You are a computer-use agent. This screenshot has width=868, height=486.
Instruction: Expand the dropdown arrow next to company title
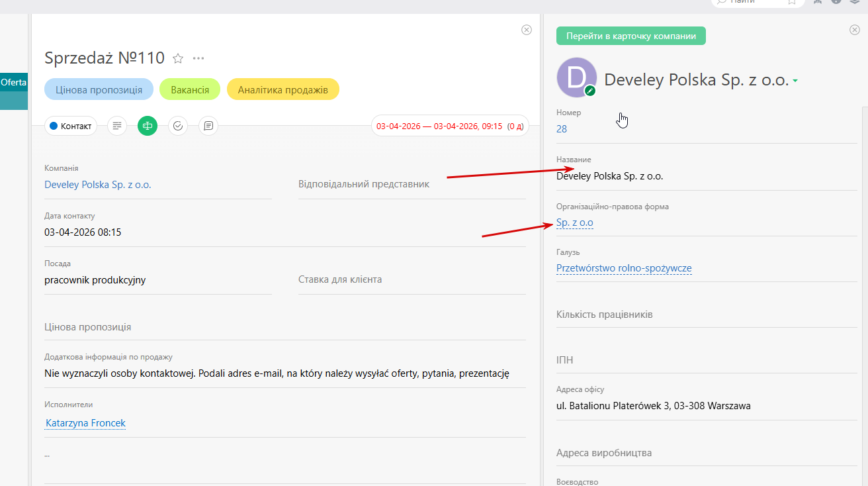[x=795, y=81]
